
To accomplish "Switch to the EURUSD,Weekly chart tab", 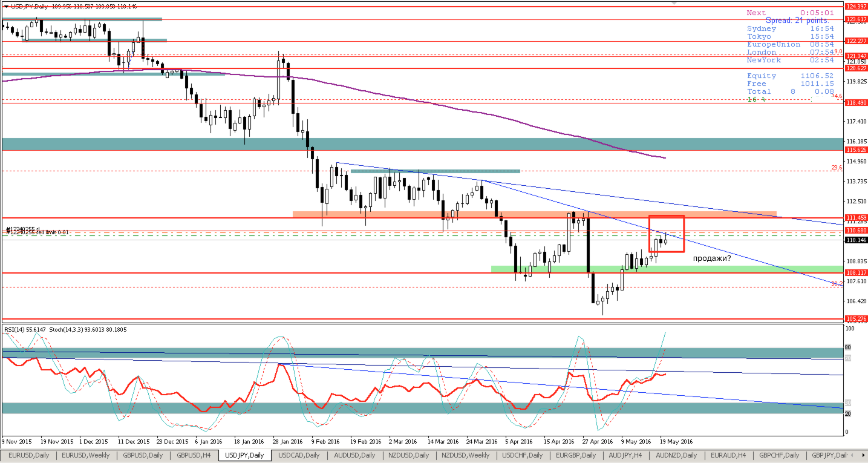I will pos(86,455).
